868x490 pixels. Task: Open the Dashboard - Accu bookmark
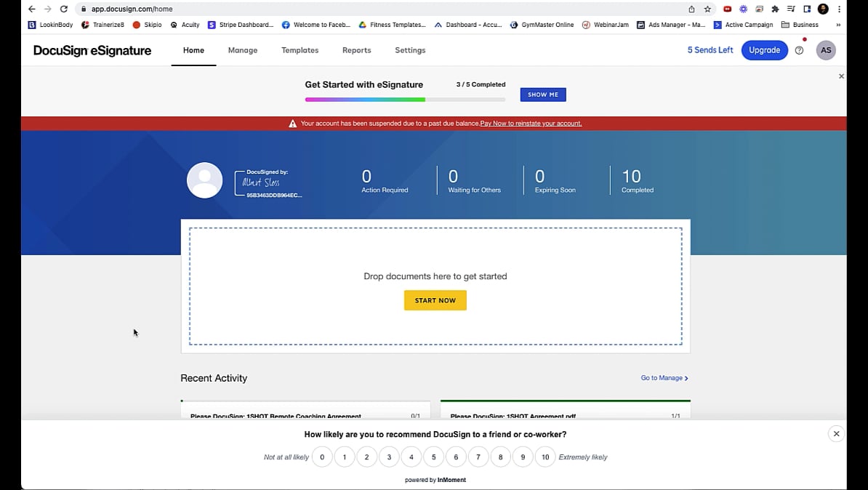(467, 25)
